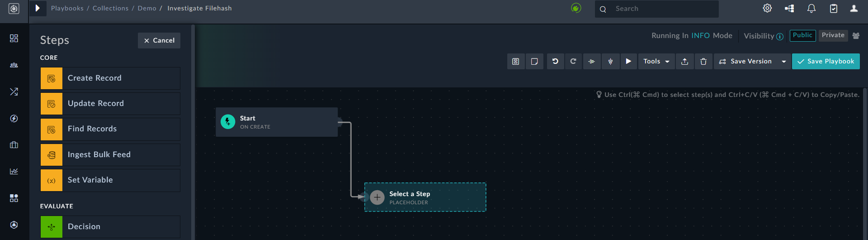The image size is (868, 240).
Task: Click Save Playbook
Action: click(826, 62)
